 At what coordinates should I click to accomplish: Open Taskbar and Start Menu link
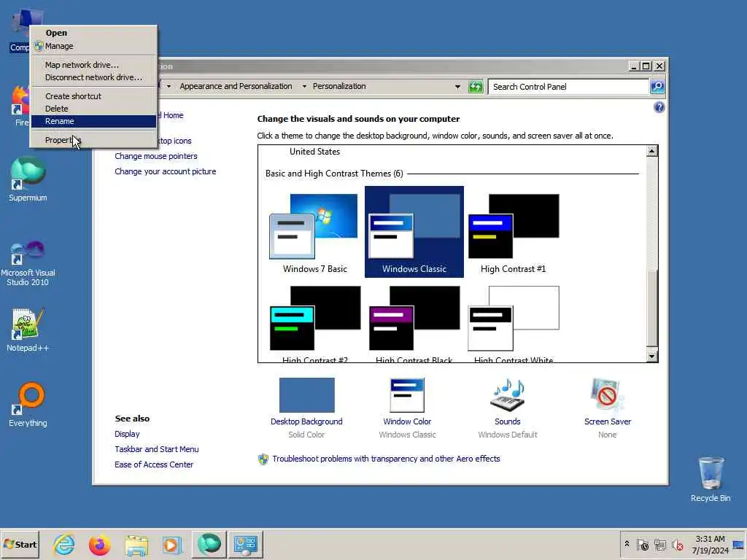pos(157,449)
